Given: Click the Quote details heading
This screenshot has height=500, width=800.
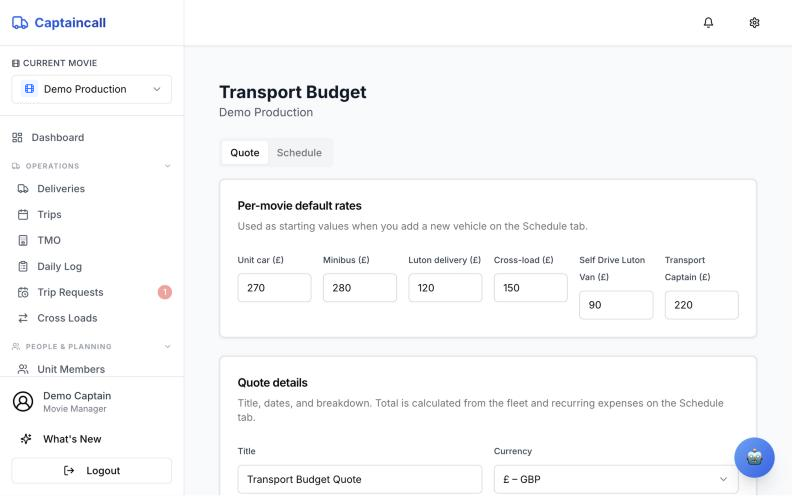Looking at the screenshot, I should (x=272, y=383).
